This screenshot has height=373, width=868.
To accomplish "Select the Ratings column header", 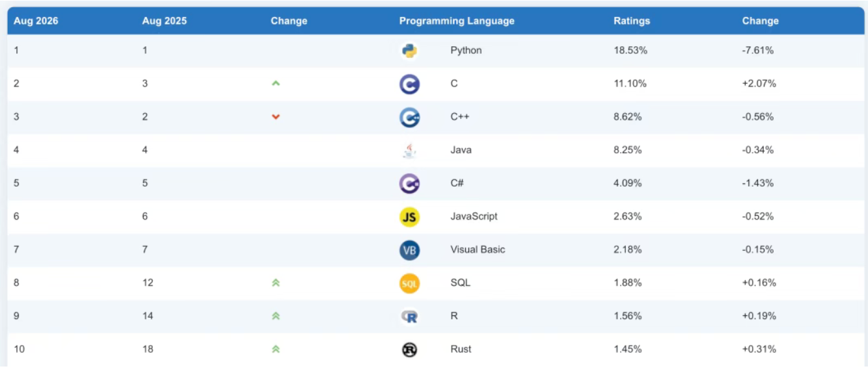I will pyautogui.click(x=632, y=21).
